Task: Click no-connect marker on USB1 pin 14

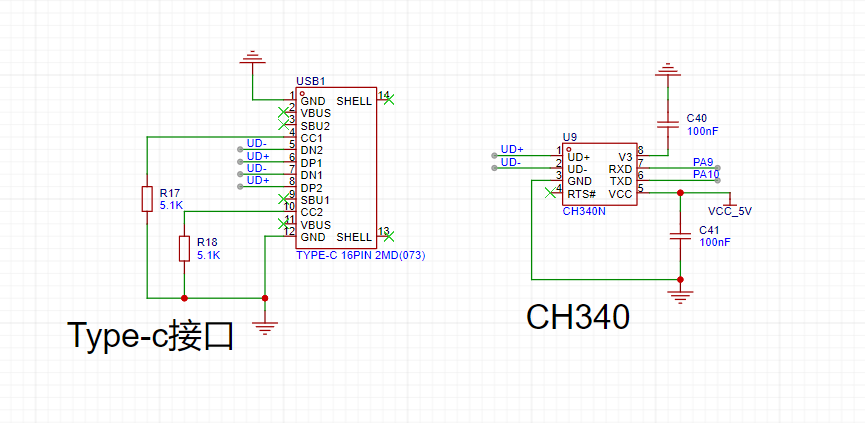Action: click(x=389, y=98)
